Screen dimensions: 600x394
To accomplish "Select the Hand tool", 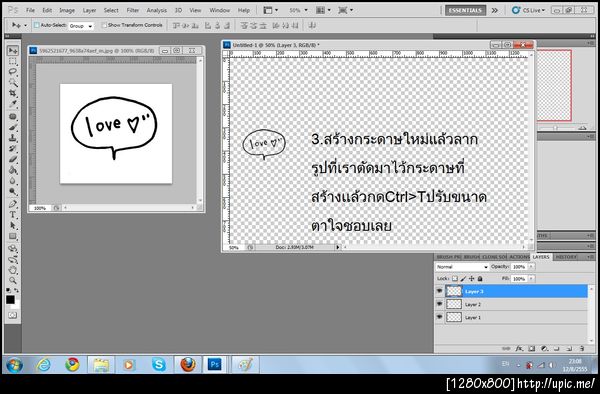I will pos(13,270).
